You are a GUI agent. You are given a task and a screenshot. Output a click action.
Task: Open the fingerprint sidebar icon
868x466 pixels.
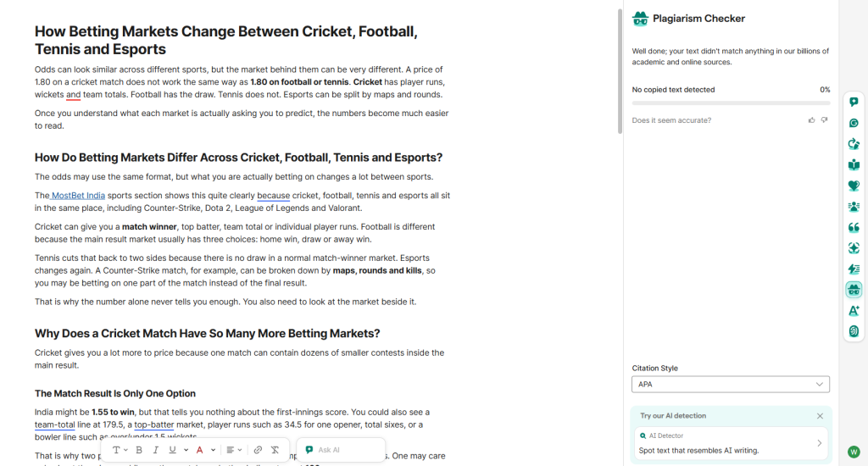[854, 331]
